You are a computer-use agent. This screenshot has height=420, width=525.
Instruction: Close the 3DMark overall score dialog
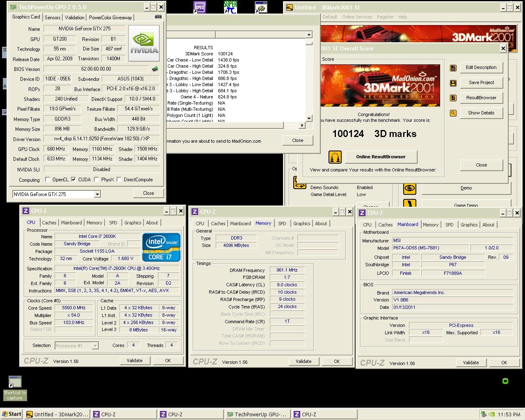tap(481, 165)
